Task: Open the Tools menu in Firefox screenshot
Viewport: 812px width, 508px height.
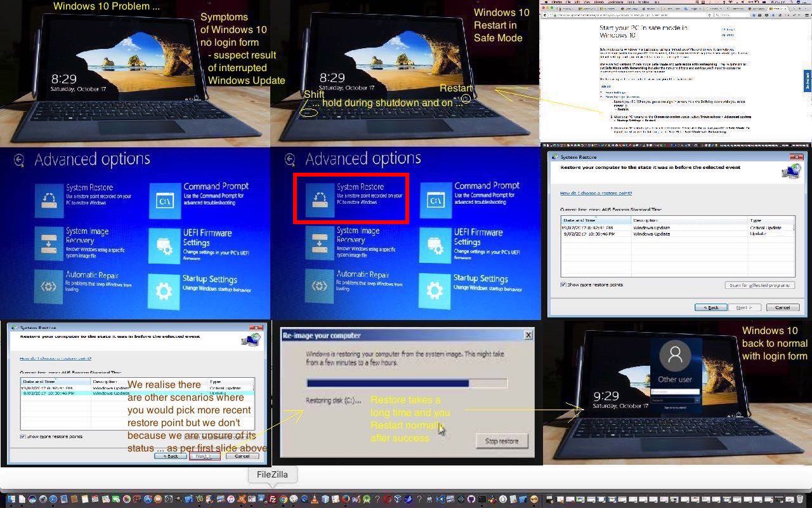Action: coord(631,2)
